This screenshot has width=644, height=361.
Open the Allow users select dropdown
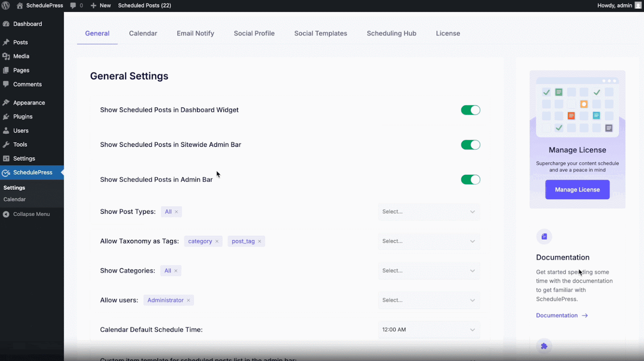point(429,300)
